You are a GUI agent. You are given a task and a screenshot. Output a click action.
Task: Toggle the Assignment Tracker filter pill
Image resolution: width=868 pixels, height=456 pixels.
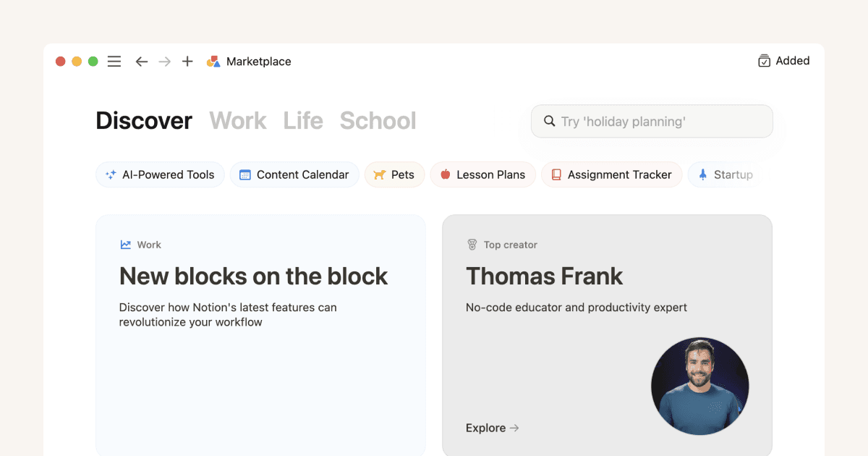(611, 174)
